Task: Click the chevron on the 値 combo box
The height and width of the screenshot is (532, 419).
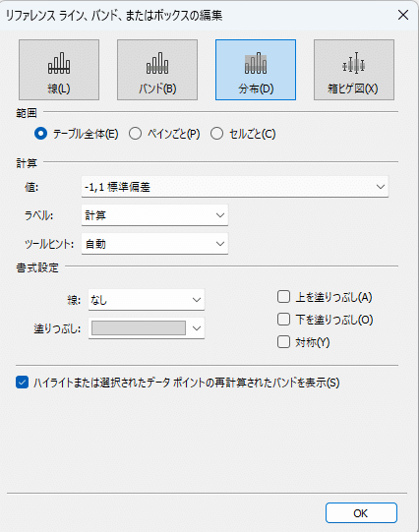Action: 381,187
